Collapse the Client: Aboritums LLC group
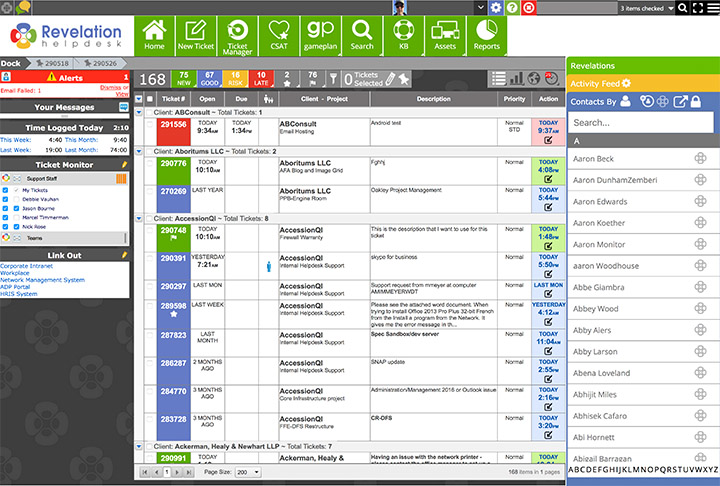Image resolution: width=720 pixels, height=486 pixels. (139, 151)
